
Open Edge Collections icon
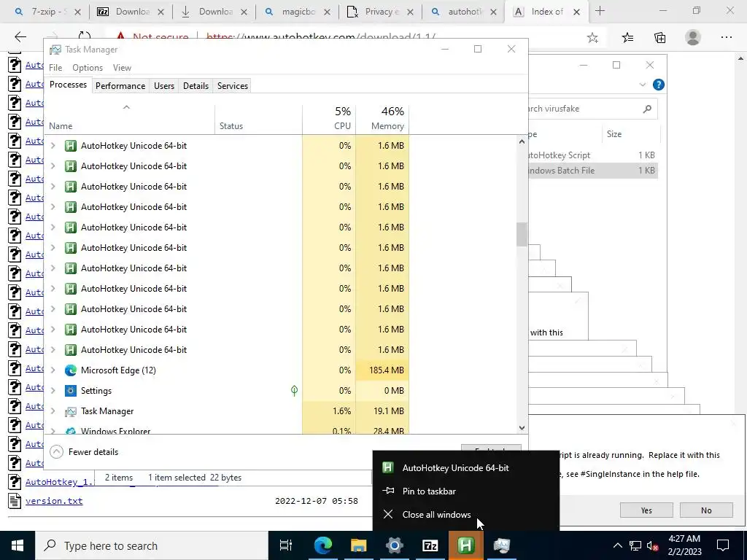pos(659,38)
